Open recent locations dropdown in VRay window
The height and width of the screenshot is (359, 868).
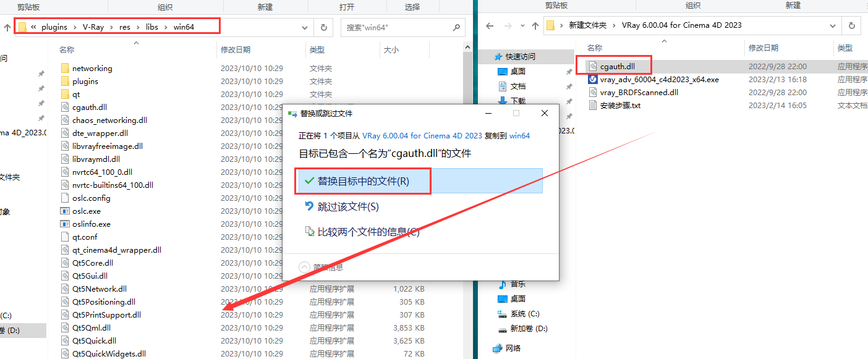point(522,26)
